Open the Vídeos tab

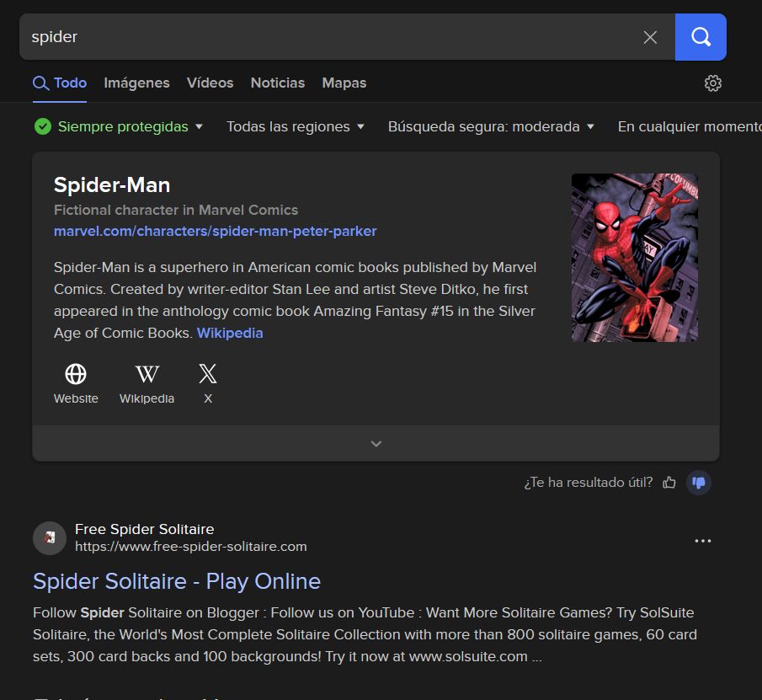pyautogui.click(x=210, y=83)
